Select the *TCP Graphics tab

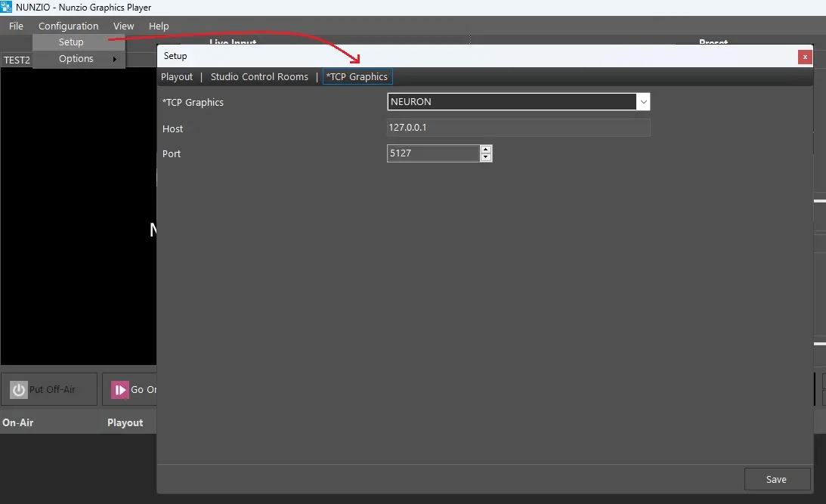(x=357, y=76)
